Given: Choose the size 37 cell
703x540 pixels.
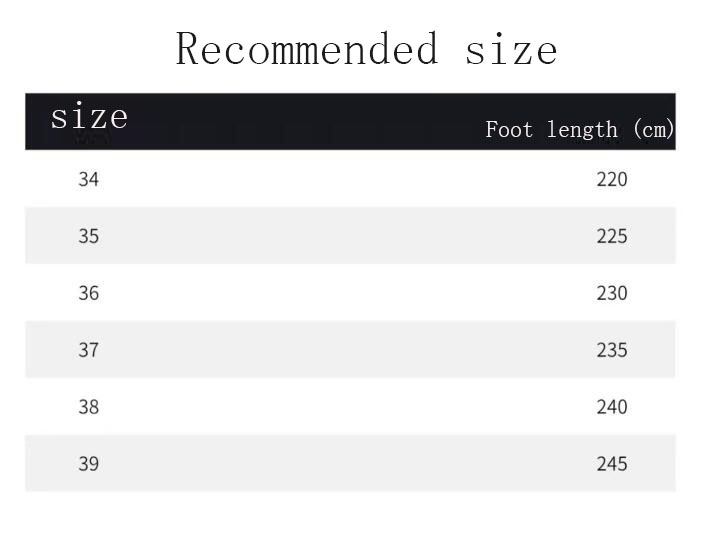Looking at the screenshot, I should point(89,351).
